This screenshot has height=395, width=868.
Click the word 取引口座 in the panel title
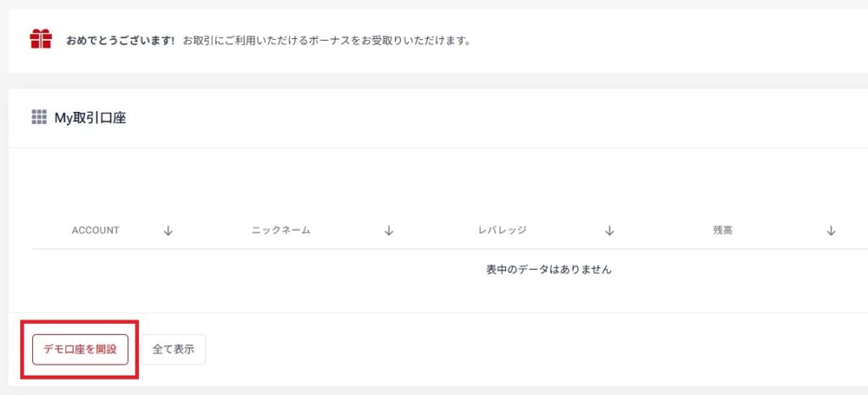tap(101, 119)
